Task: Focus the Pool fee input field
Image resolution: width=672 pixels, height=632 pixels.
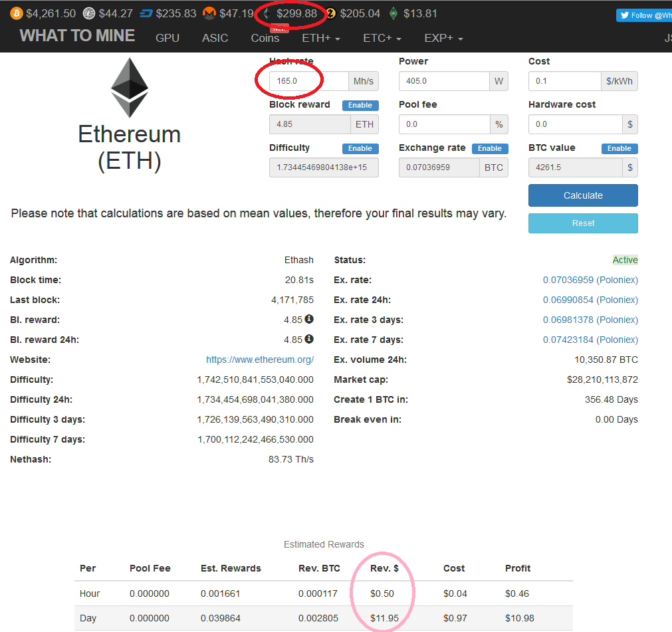Action: pyautogui.click(x=445, y=124)
